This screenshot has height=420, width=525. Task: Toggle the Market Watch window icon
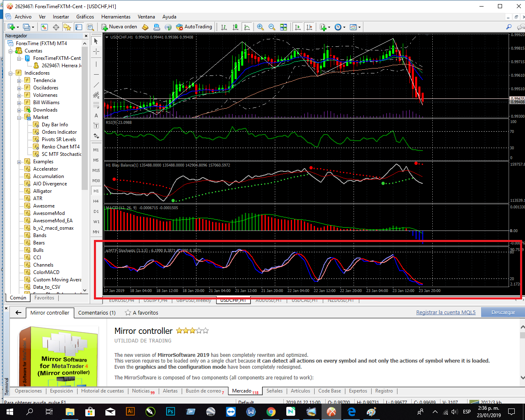point(44,27)
